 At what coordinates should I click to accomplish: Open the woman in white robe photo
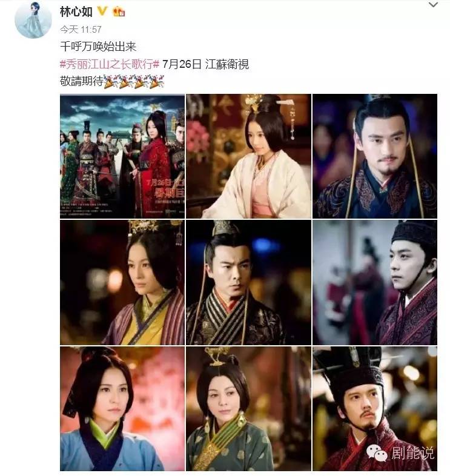click(249, 156)
